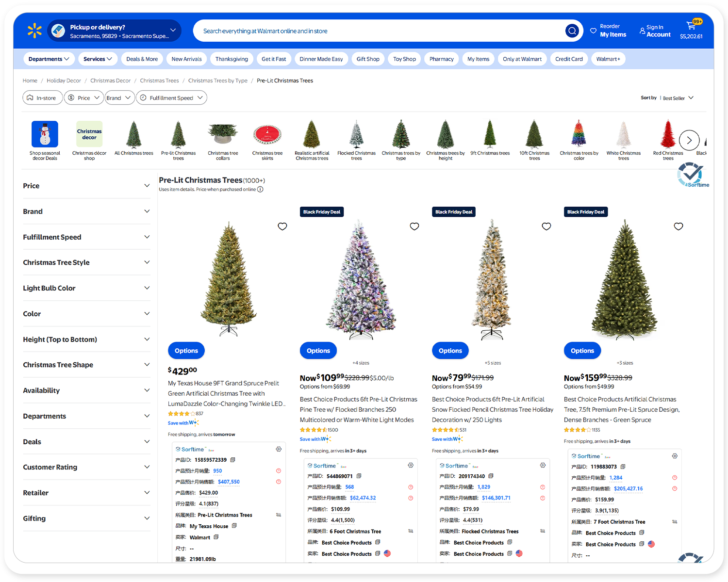This screenshot has height=582, width=728.
Task: Expand the Christmas Tree Style filter
Action: tap(86, 262)
